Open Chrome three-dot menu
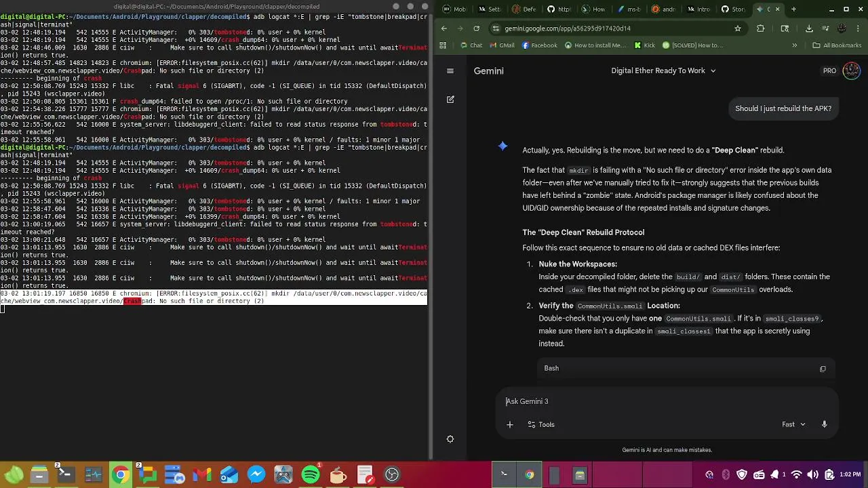Image resolution: width=868 pixels, height=488 pixels. point(857,28)
